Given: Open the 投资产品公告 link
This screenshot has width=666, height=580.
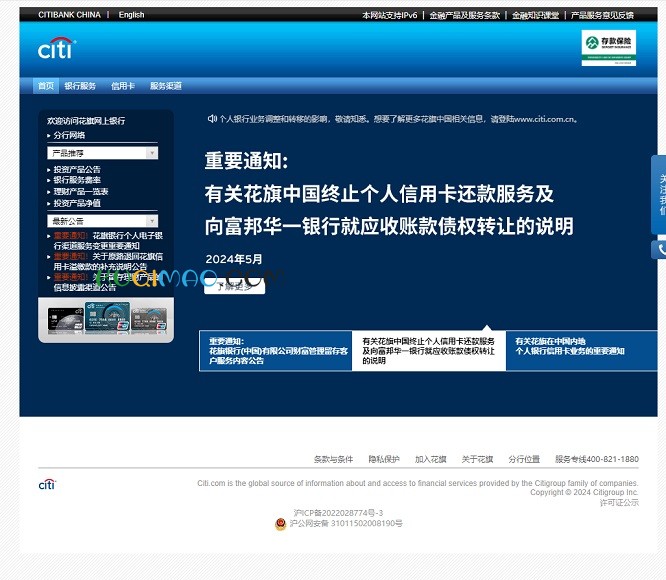Looking at the screenshot, I should [77, 169].
